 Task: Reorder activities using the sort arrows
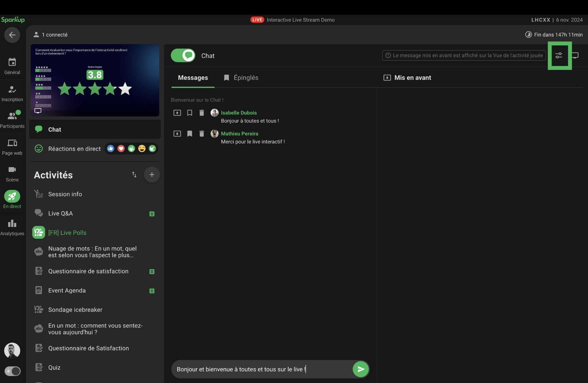134,175
